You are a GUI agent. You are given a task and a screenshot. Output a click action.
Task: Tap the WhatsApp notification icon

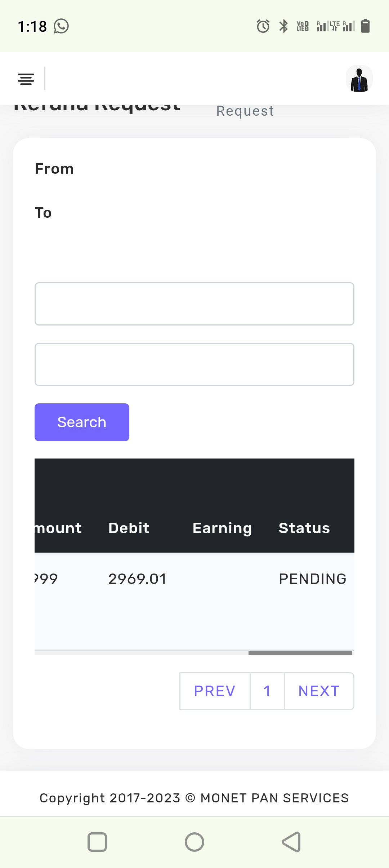point(61,26)
